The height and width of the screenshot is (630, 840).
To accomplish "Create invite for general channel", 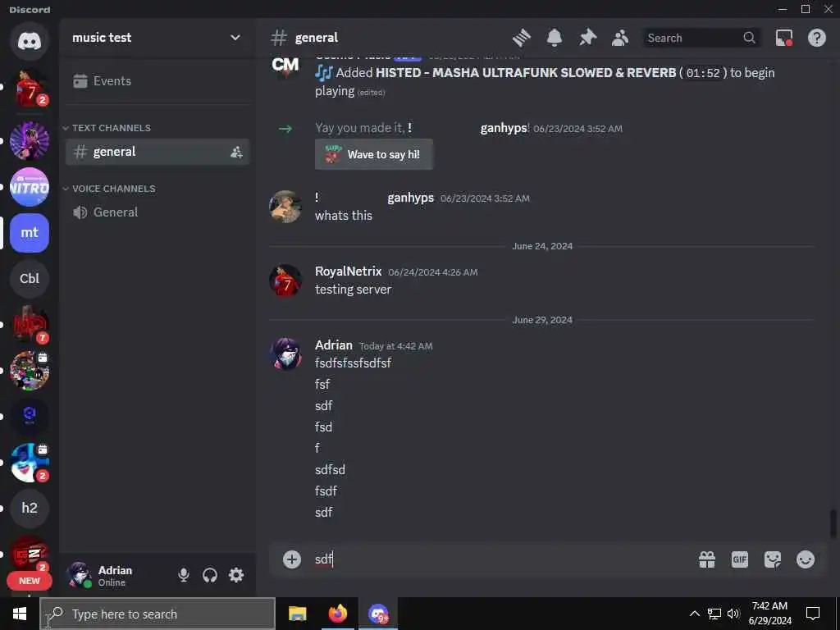I will tap(236, 152).
